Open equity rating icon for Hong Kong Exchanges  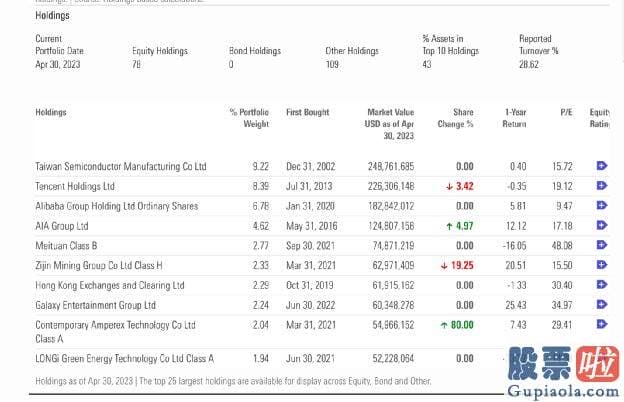pyautogui.click(x=602, y=285)
